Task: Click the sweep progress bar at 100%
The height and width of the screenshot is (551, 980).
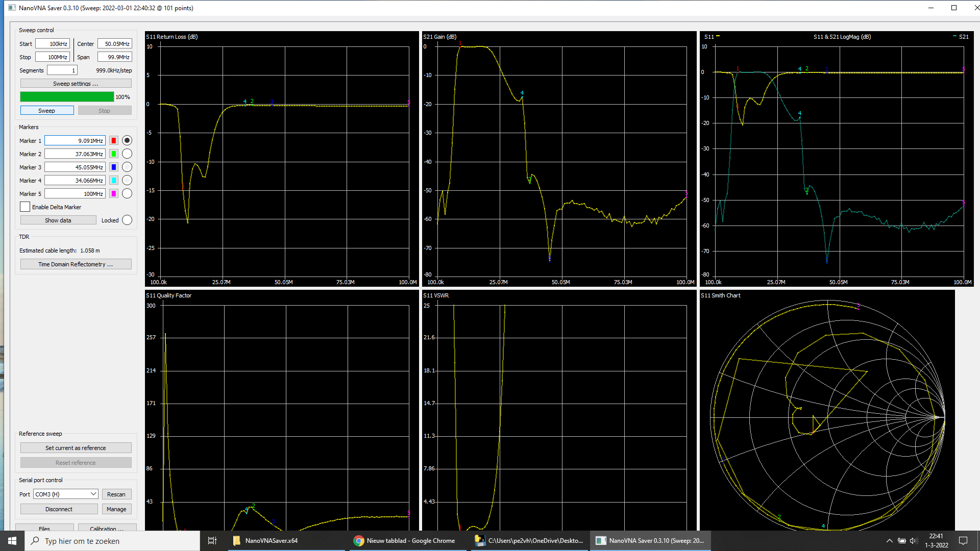Action: click(67, 96)
